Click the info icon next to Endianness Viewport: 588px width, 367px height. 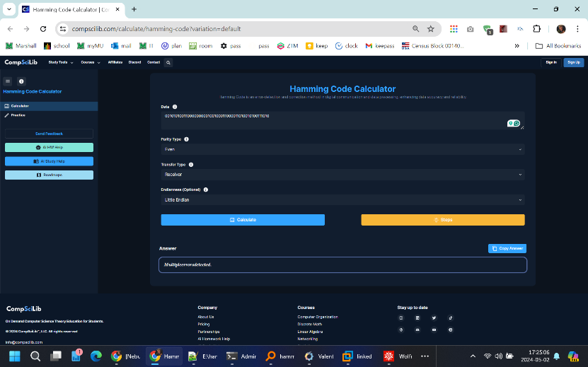click(x=206, y=190)
